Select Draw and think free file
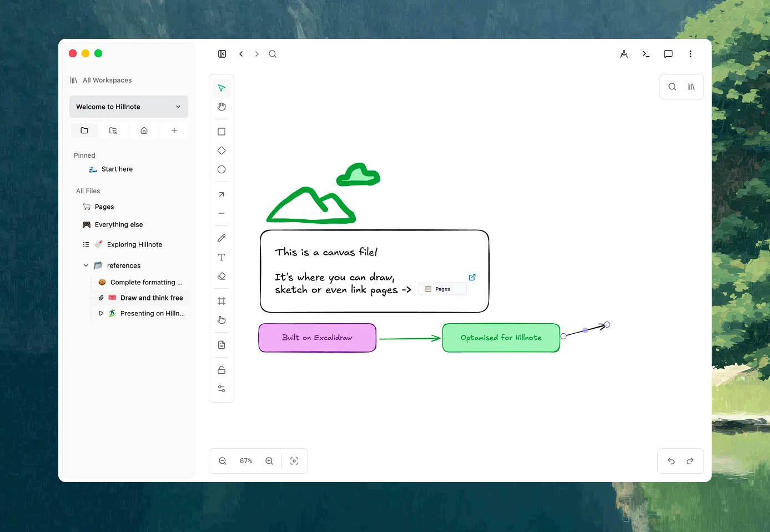Image resolution: width=770 pixels, height=532 pixels. tap(140, 298)
